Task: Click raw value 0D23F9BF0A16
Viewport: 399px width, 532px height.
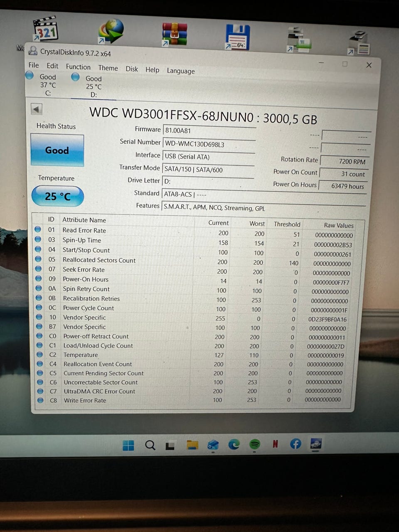Action: tap(328, 319)
